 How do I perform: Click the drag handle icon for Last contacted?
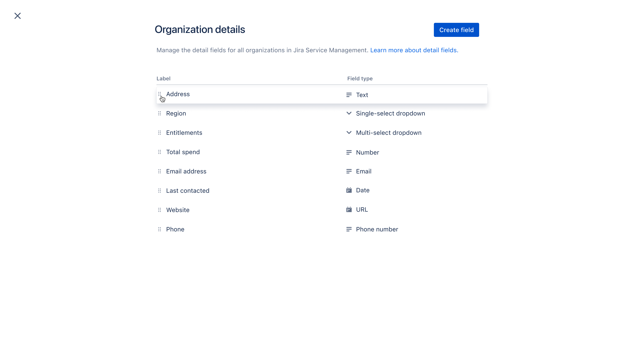coord(160,190)
